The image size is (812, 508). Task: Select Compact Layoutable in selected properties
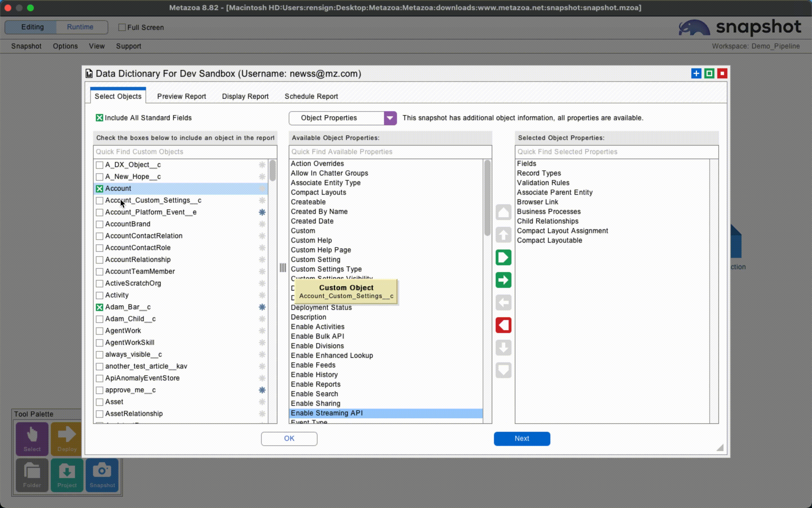point(612,240)
